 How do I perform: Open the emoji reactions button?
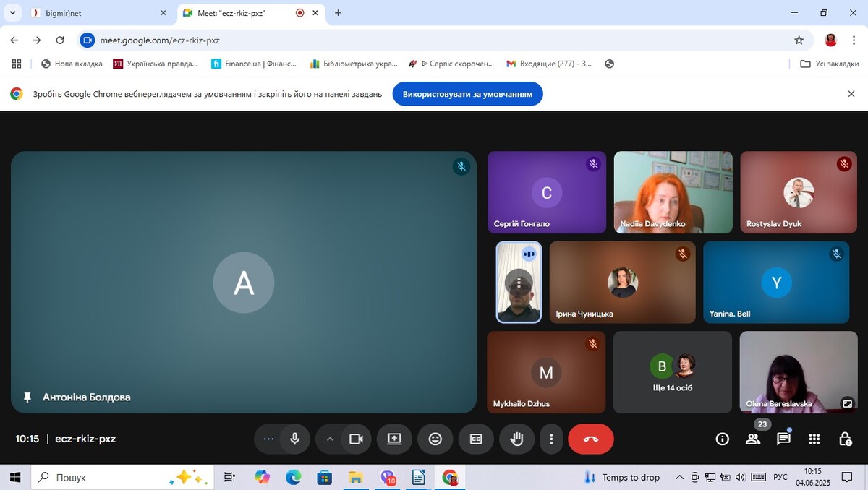click(x=435, y=439)
